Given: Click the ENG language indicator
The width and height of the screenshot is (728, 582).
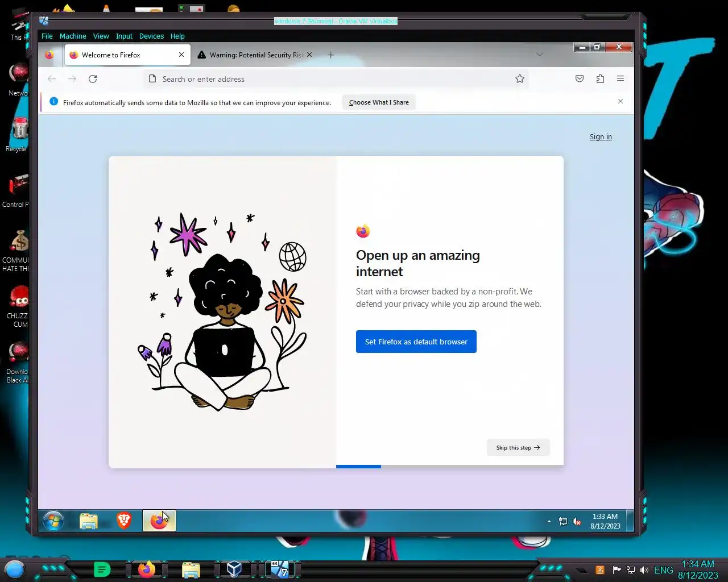Looking at the screenshot, I should point(664,570).
